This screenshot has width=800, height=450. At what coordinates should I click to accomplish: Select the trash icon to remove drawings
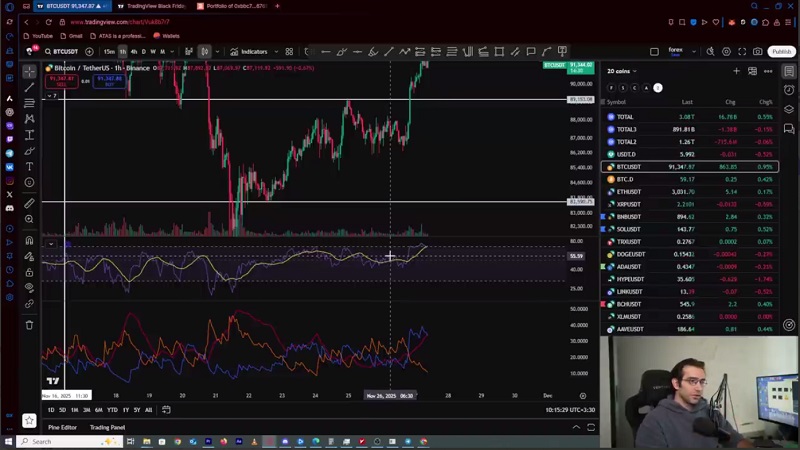(x=29, y=324)
